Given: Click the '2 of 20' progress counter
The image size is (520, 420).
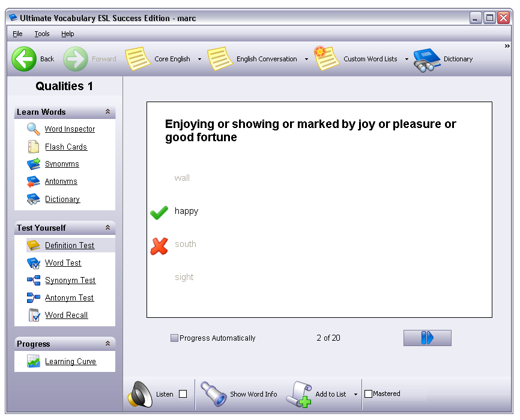Looking at the screenshot, I should (328, 338).
